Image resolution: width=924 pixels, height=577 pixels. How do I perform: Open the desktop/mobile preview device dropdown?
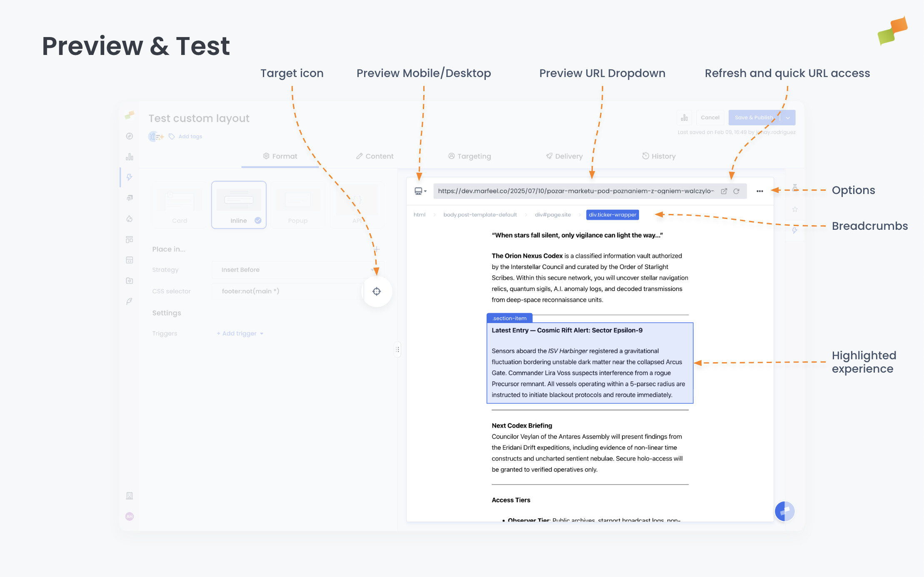(420, 191)
